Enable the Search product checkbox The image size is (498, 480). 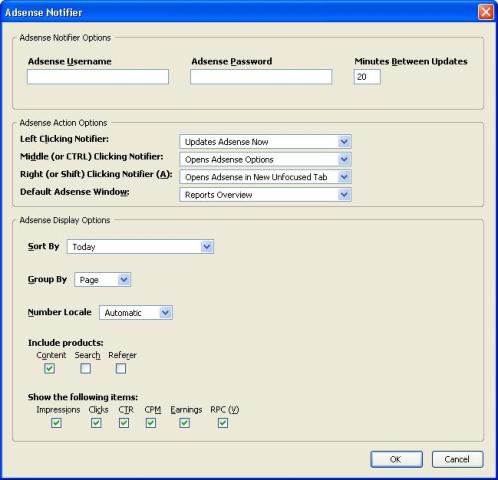tap(86, 368)
